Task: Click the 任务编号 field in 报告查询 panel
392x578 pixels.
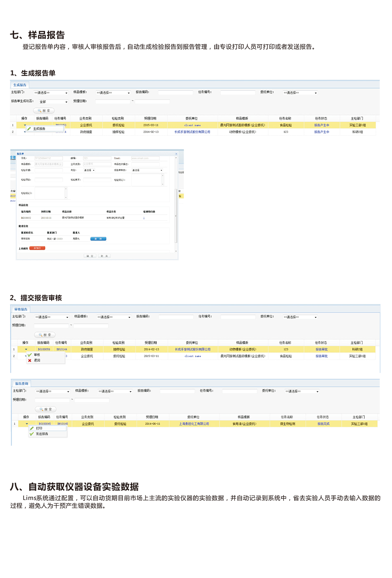Action: [x=239, y=391]
